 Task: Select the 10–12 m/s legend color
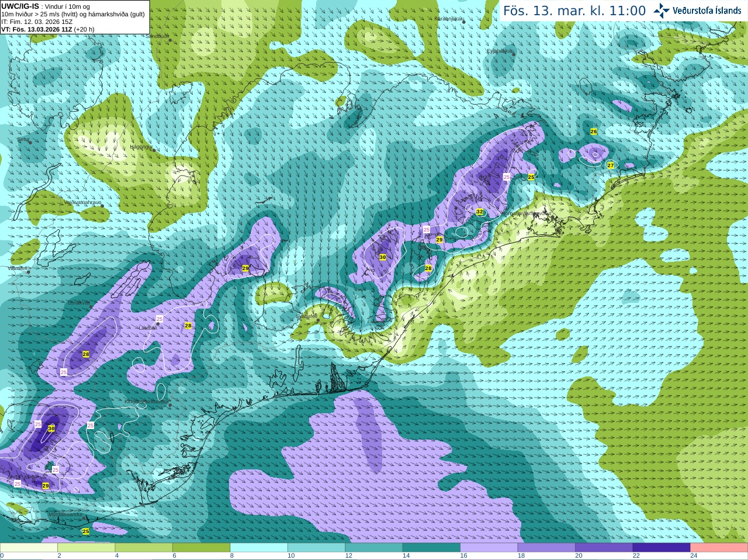(316, 548)
